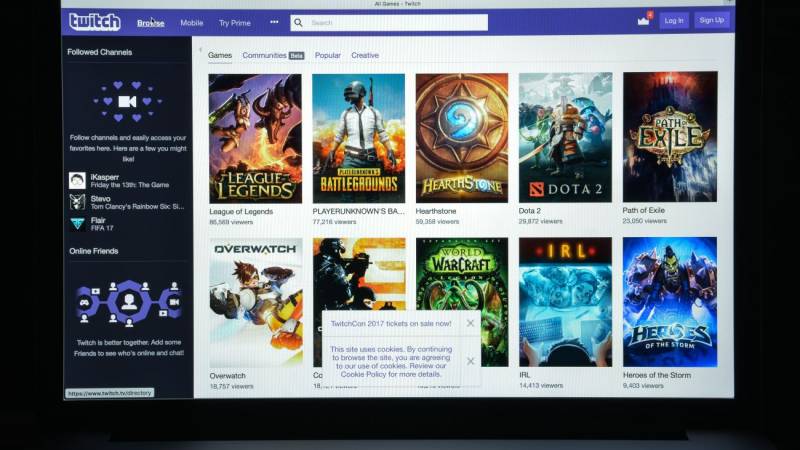Viewport: 800px width, 450px height.
Task: Click the Cookie Policy link text
Action: tap(363, 374)
